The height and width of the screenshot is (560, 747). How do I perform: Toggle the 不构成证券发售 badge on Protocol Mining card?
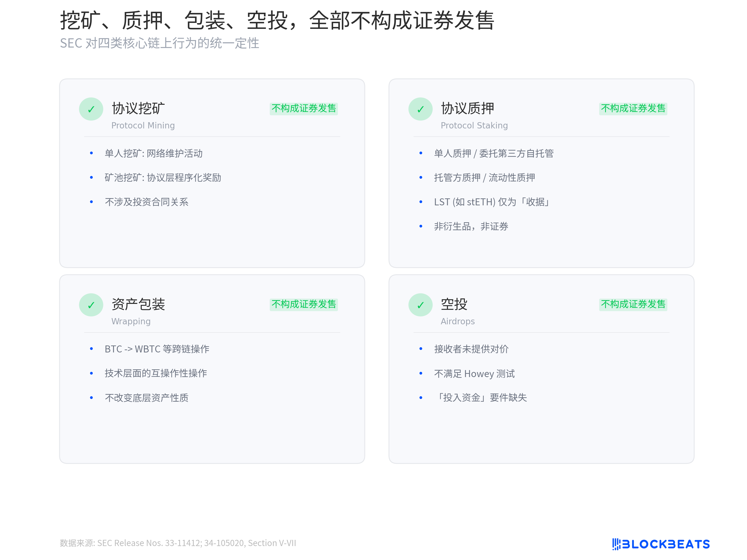(x=303, y=109)
